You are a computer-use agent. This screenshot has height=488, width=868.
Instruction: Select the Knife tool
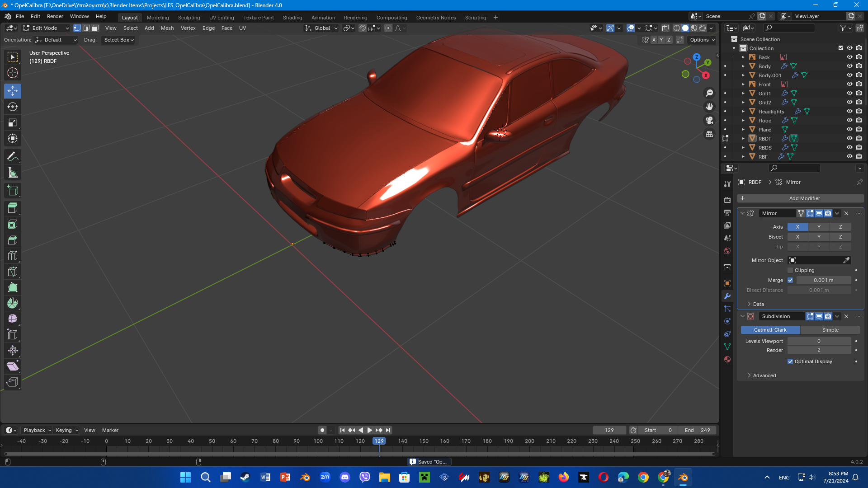click(13, 272)
